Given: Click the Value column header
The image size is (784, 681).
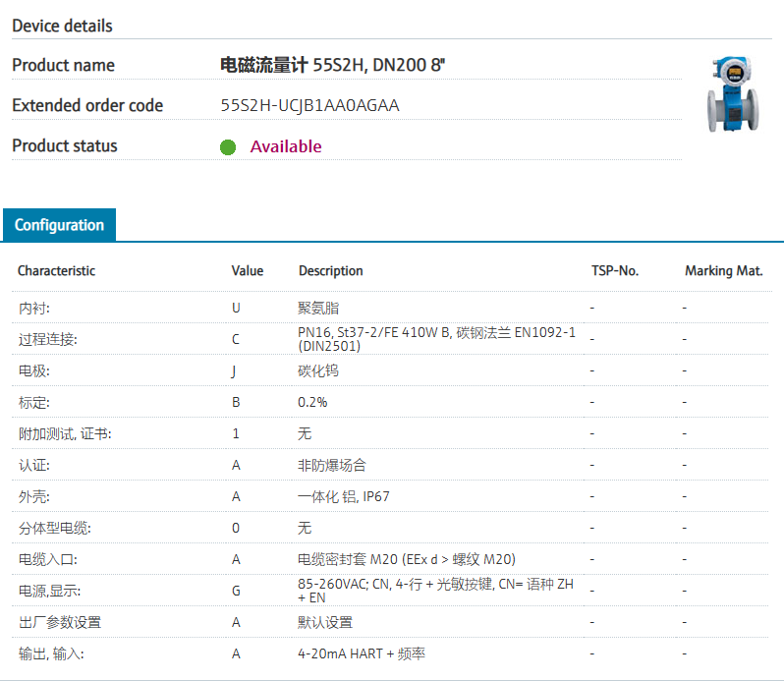Looking at the screenshot, I should [247, 270].
